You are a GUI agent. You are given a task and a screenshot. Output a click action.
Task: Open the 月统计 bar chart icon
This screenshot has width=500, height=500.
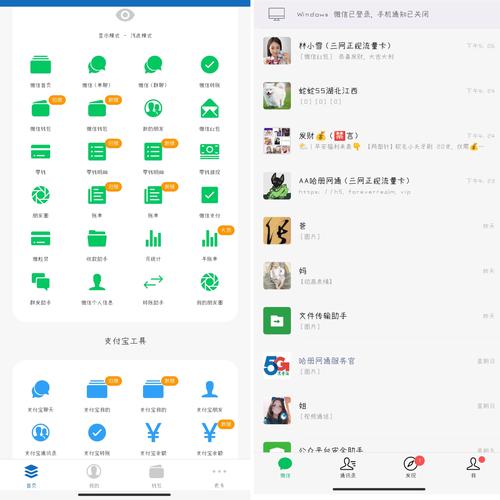153,239
